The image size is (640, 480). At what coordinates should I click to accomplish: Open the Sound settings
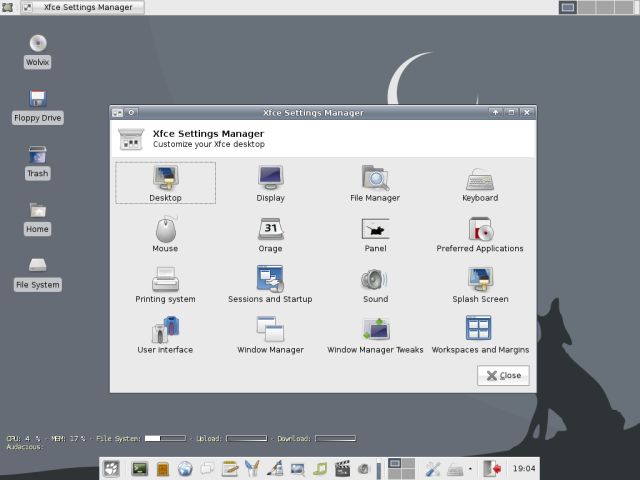[x=375, y=282]
